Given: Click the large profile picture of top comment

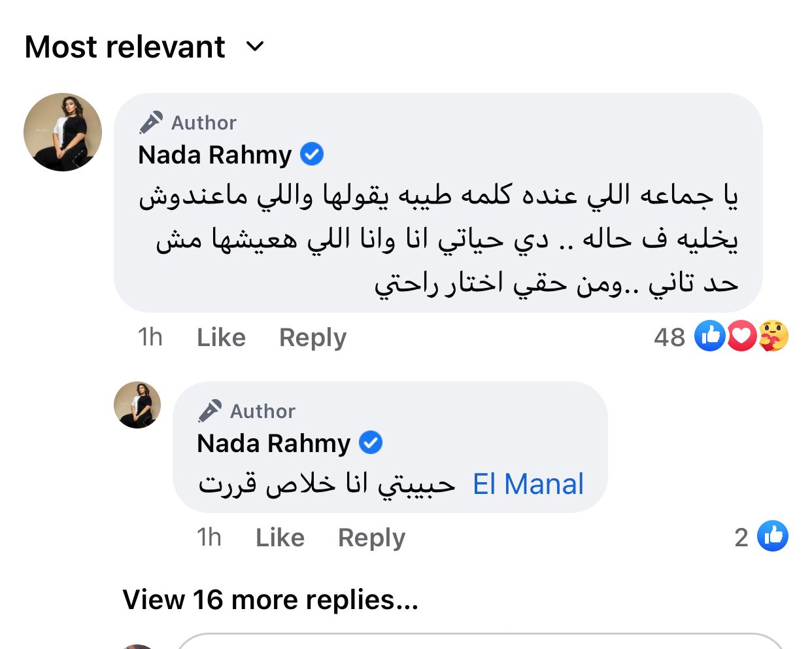Looking at the screenshot, I should (63, 132).
